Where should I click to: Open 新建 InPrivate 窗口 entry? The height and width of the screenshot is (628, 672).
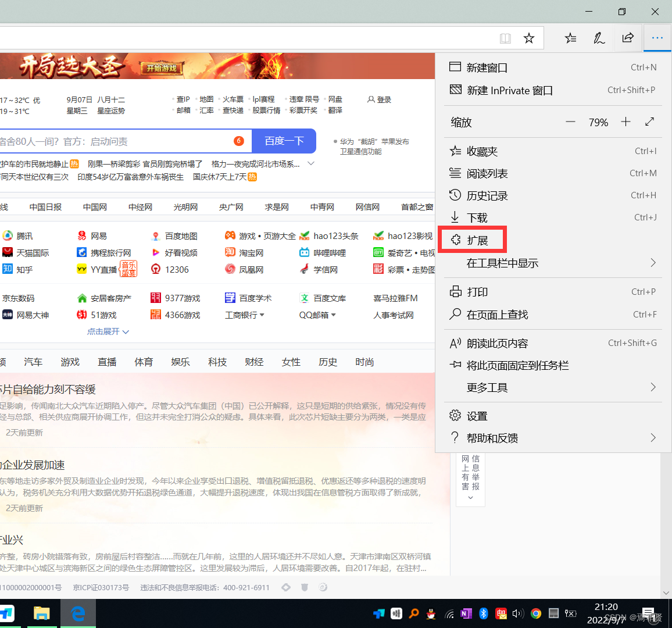(x=553, y=90)
